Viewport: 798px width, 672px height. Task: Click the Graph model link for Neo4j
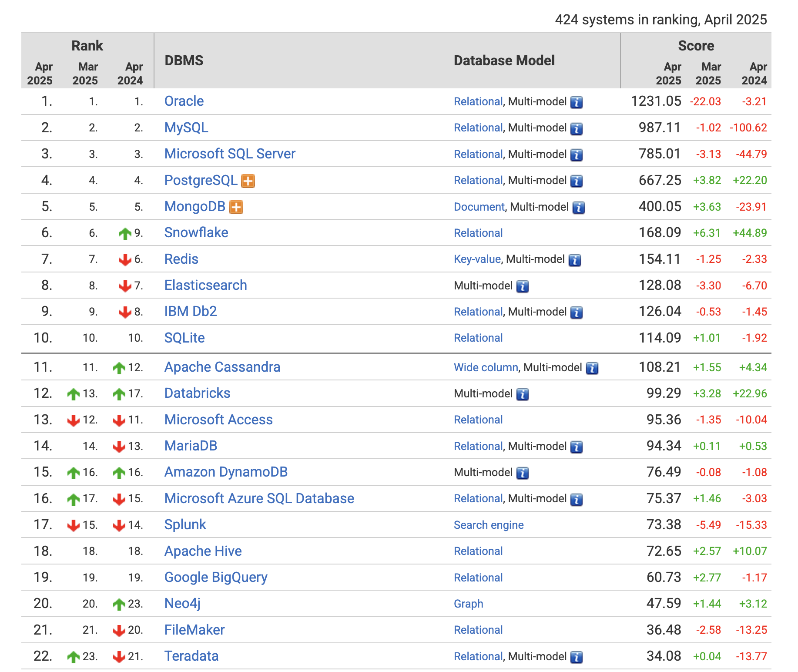click(469, 604)
